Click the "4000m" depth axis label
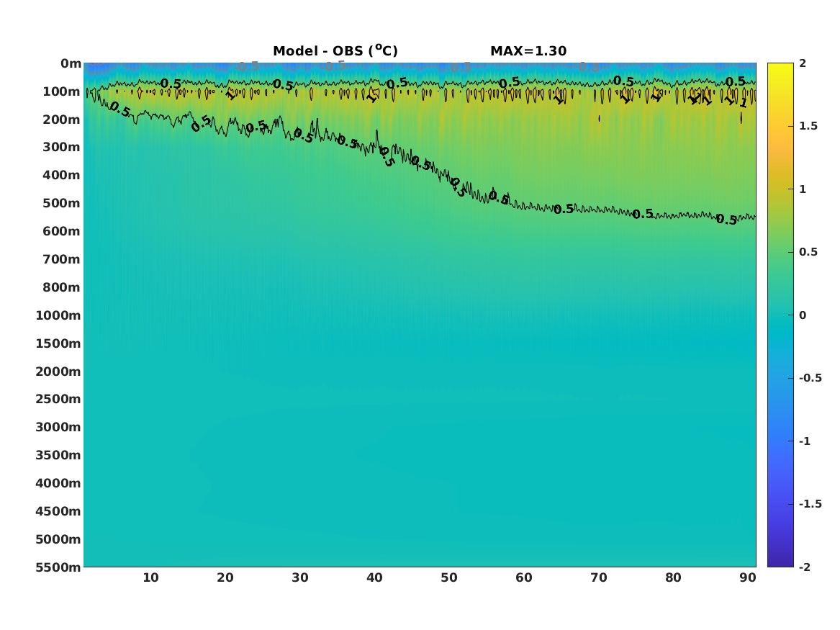840x630 pixels. pos(58,483)
